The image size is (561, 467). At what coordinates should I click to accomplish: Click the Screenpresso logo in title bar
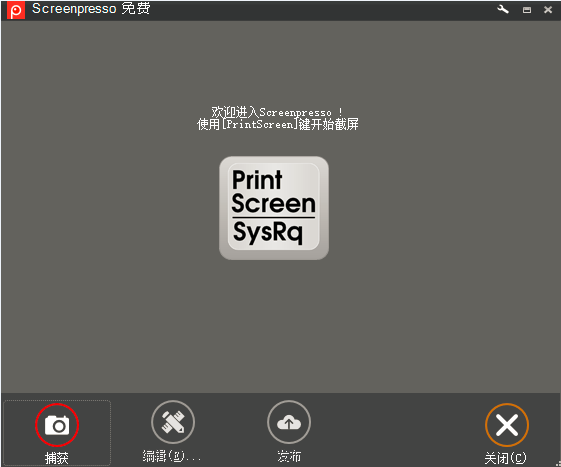[16, 10]
